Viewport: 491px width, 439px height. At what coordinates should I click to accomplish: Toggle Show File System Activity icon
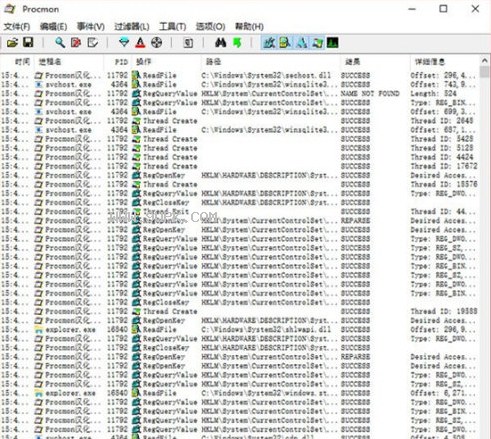click(285, 43)
